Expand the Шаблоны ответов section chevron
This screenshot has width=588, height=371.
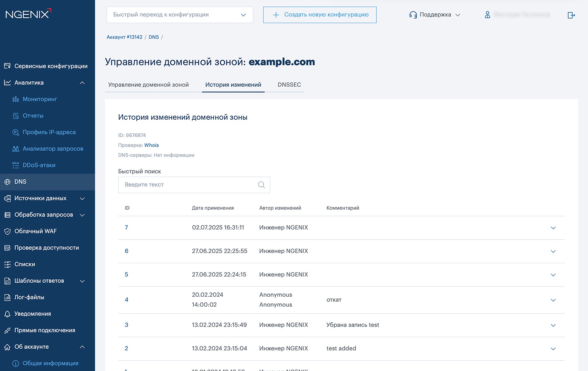pyautogui.click(x=82, y=281)
